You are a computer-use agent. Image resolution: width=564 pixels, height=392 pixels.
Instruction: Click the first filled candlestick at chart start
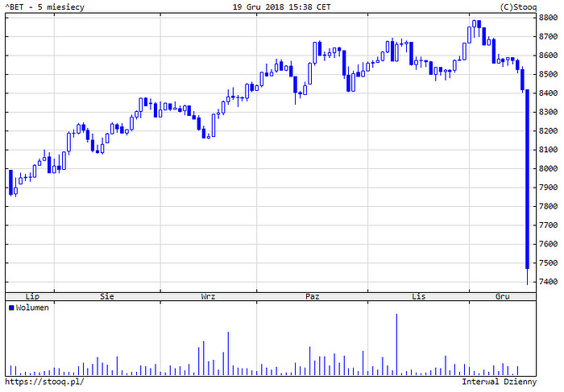pos(10,183)
